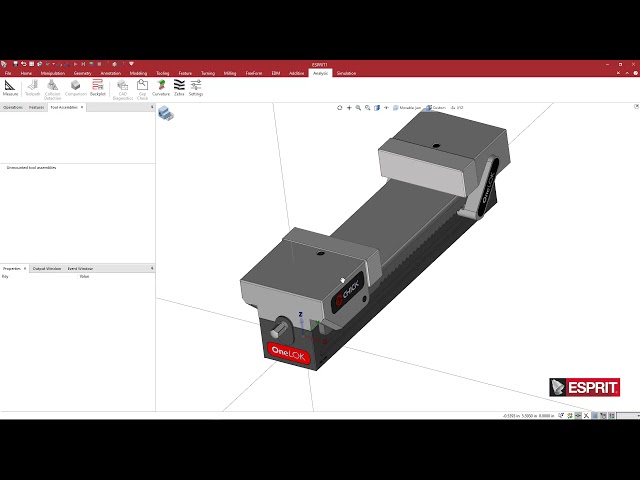The image size is (640, 480).
Task: Click the blue square icon in status bar
Action: click(x=595, y=416)
